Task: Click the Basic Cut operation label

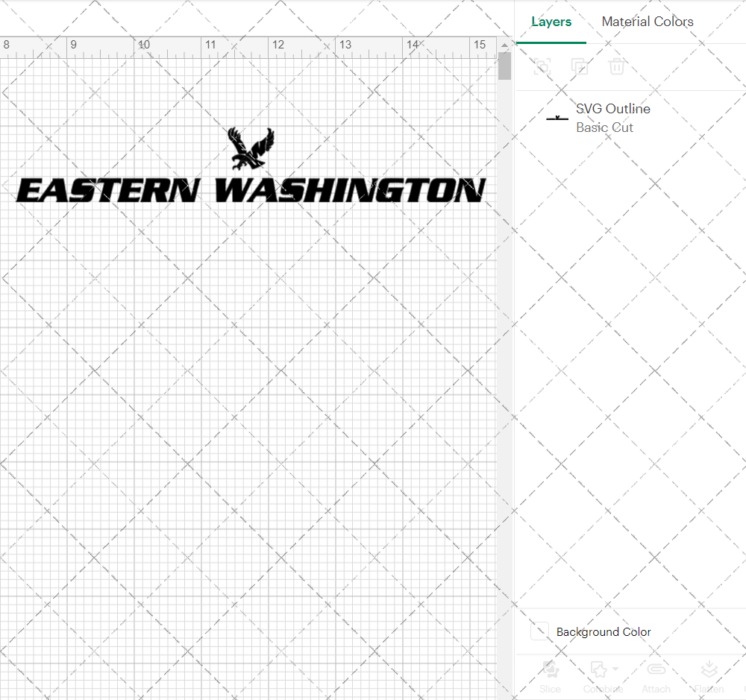Action: (604, 127)
